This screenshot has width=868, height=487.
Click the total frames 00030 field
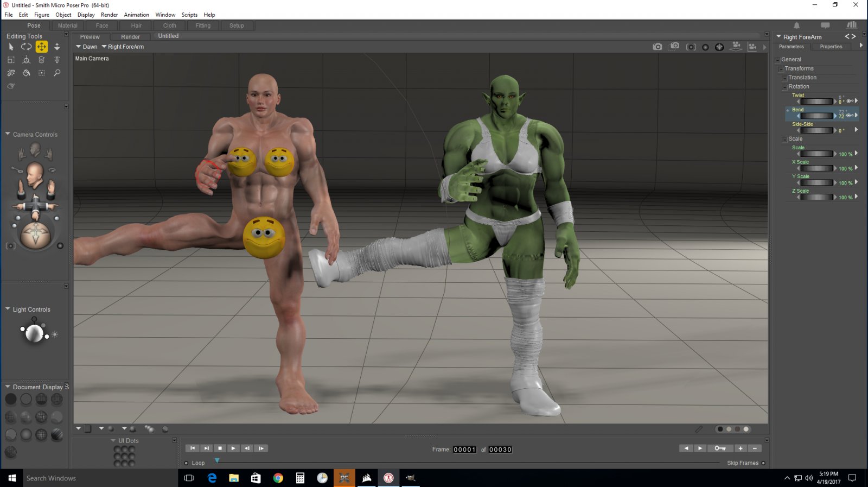(500, 450)
